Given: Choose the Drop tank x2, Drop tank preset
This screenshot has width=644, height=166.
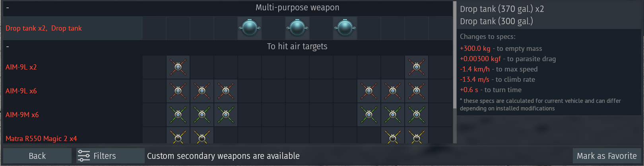Looking at the screenshot, I should (x=44, y=28).
